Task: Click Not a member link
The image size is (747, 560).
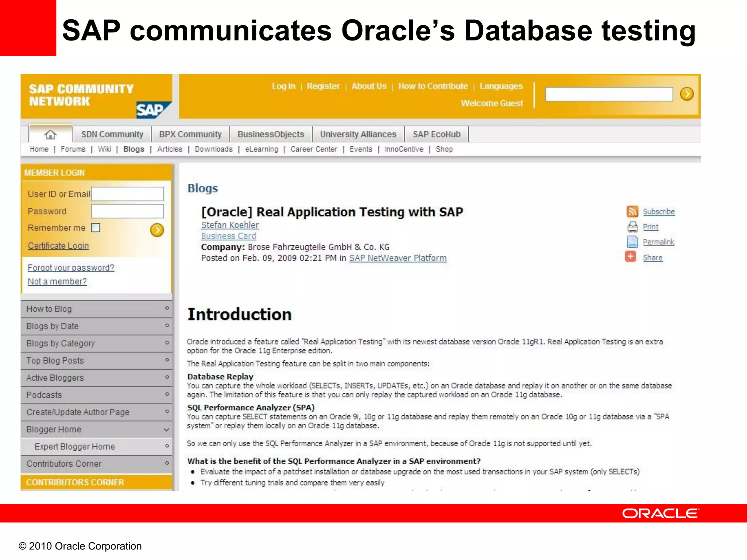Action: (57, 281)
